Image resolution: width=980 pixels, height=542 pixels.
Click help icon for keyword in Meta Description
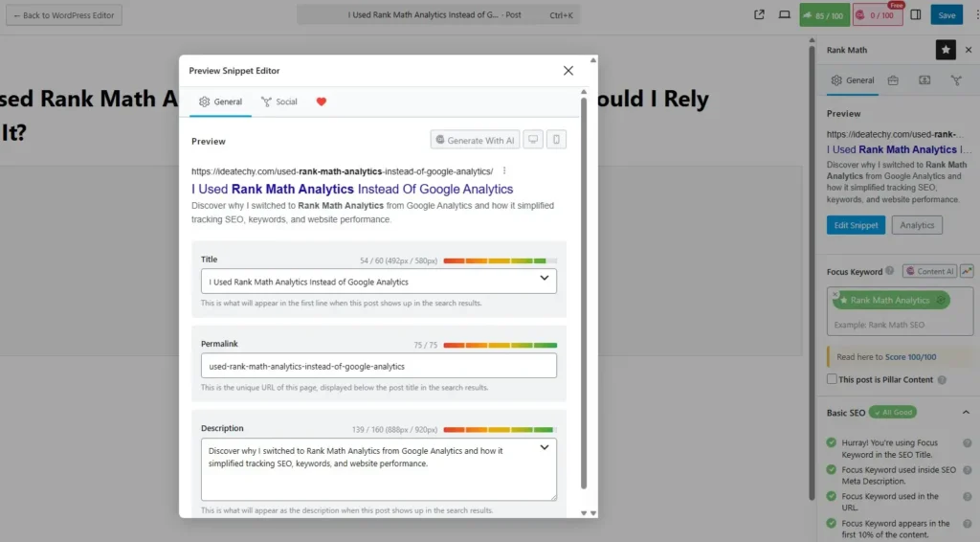(x=967, y=470)
